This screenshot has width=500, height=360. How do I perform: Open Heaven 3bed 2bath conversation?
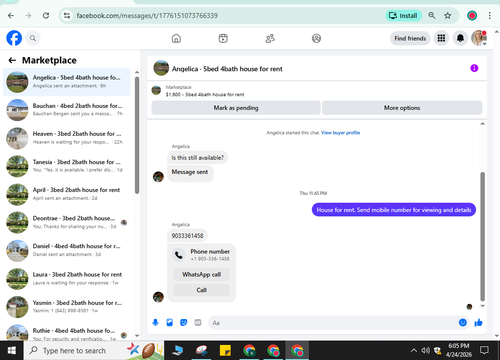(67, 138)
